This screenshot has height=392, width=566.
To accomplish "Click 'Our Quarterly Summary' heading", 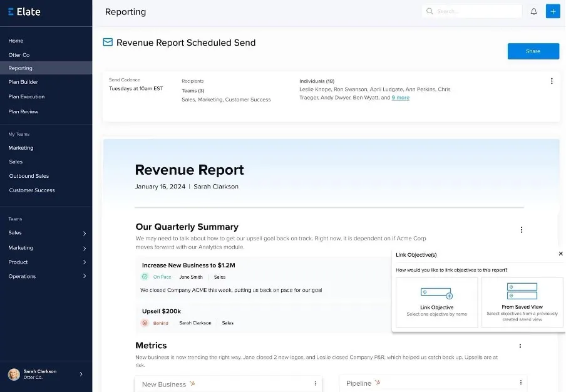I will (x=187, y=227).
